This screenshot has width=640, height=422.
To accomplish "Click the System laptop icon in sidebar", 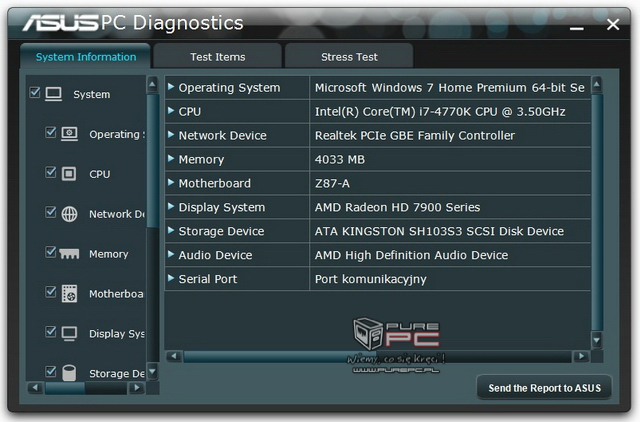I will pos(53,94).
